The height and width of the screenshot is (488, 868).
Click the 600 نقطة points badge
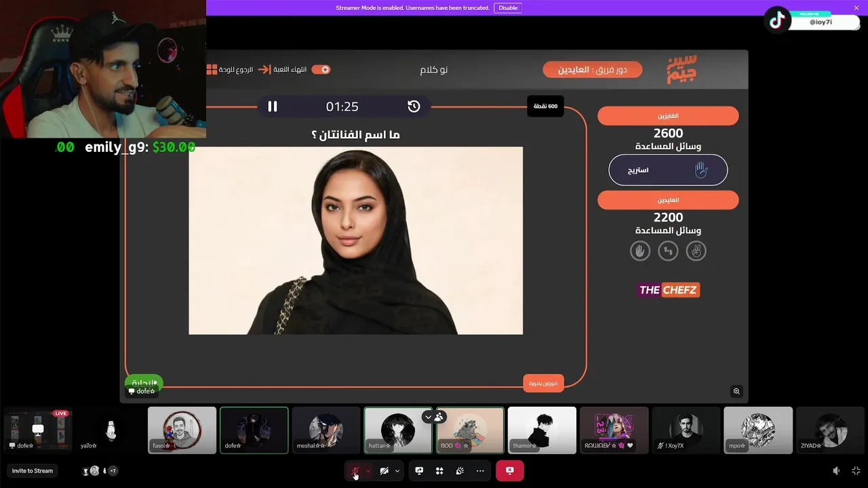pos(545,106)
